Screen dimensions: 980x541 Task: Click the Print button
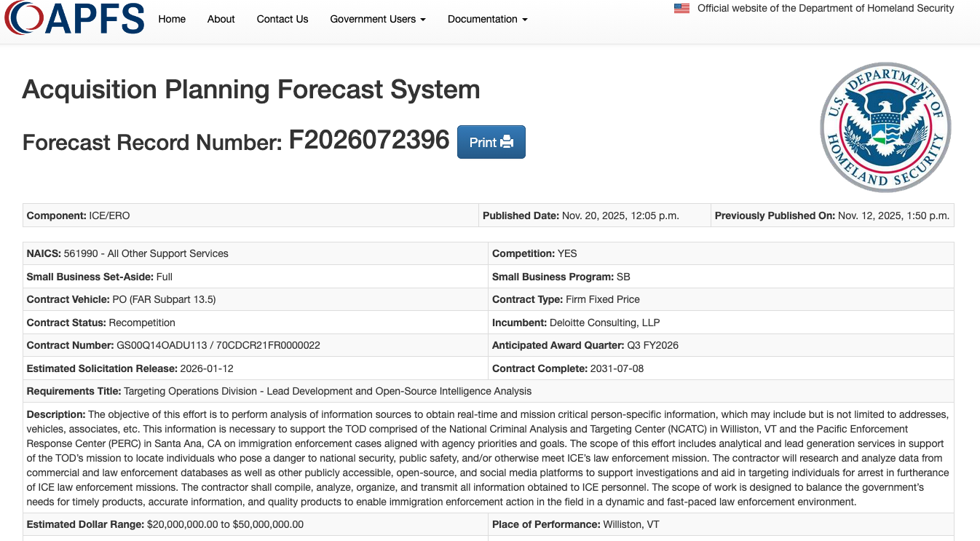click(491, 141)
